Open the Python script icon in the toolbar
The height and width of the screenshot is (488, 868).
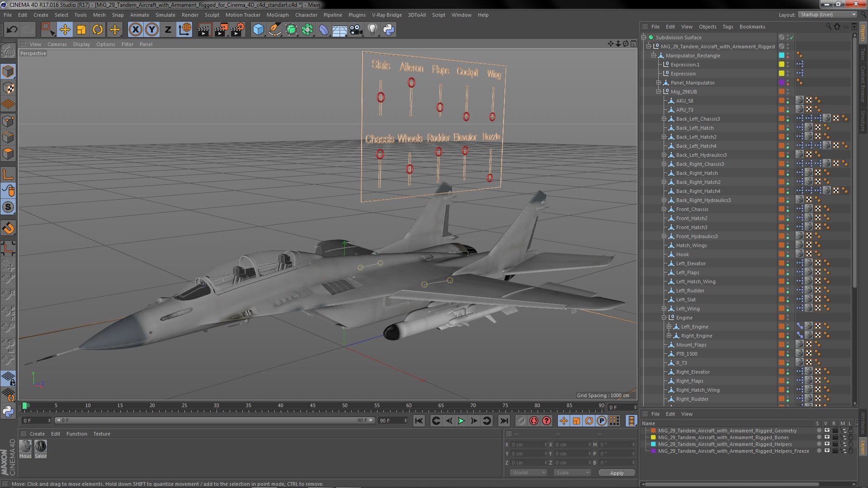(389, 30)
